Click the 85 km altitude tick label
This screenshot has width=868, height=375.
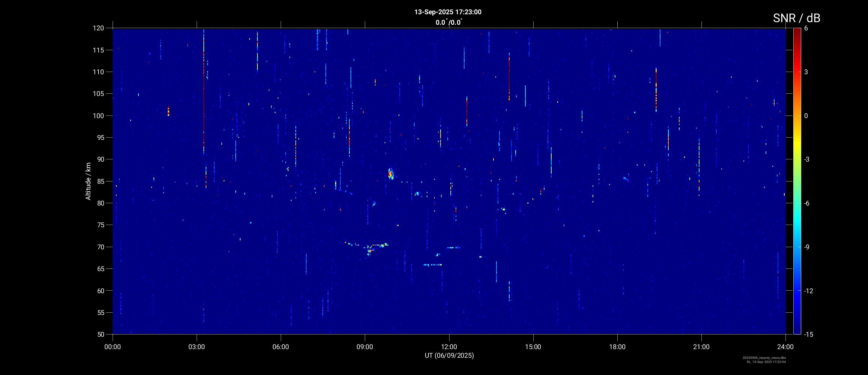(x=101, y=181)
